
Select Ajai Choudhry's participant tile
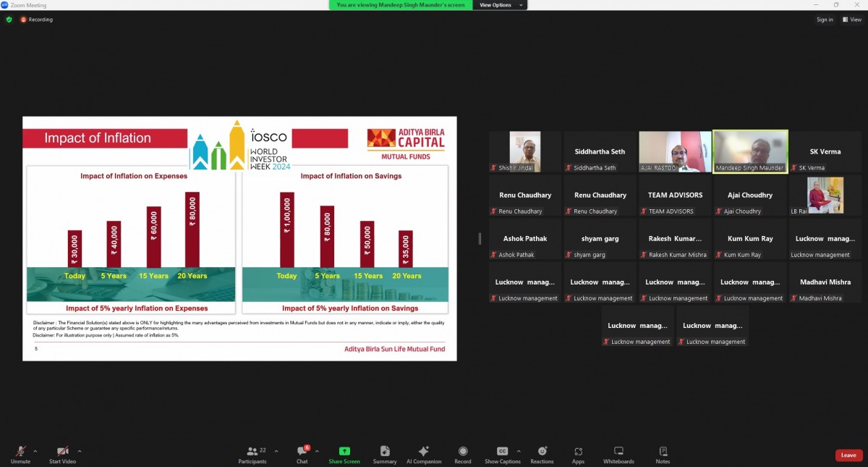click(750, 195)
